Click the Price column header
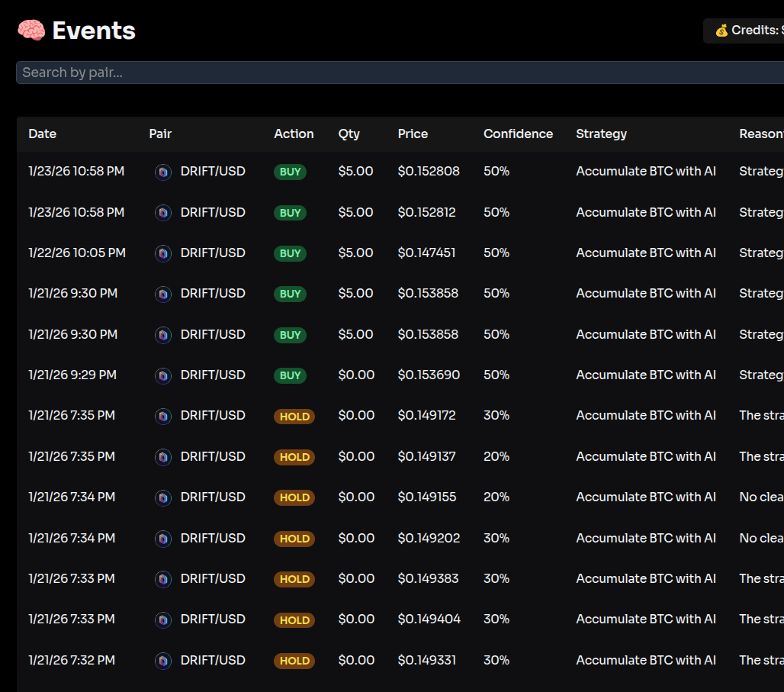The width and height of the screenshot is (784, 692). pos(413,134)
